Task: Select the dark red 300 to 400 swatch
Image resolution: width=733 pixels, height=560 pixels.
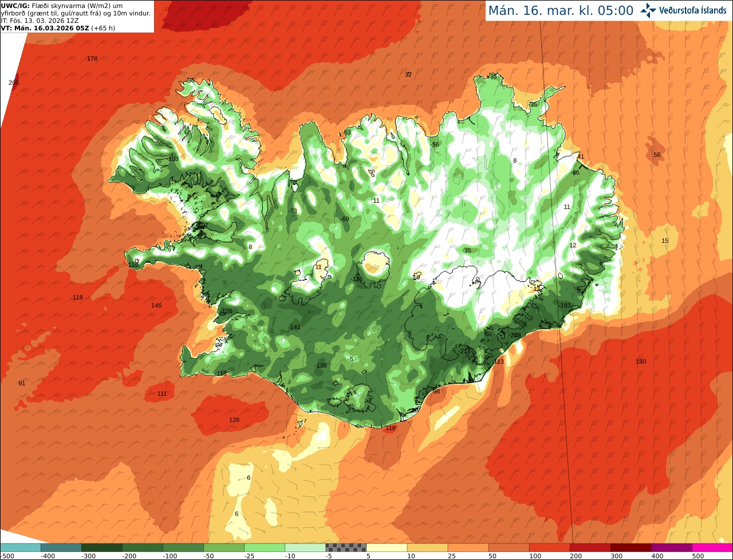Action: click(631, 547)
